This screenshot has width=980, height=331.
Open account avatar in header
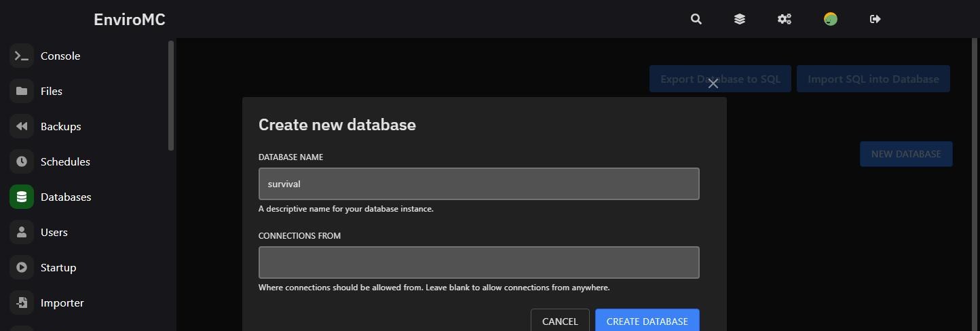click(x=831, y=19)
